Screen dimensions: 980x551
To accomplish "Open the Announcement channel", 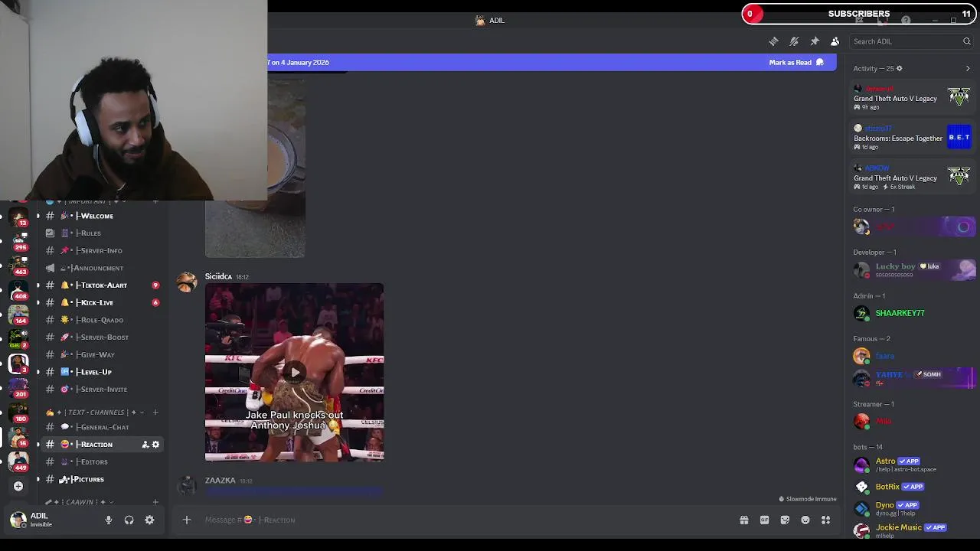I will pyautogui.click(x=102, y=268).
